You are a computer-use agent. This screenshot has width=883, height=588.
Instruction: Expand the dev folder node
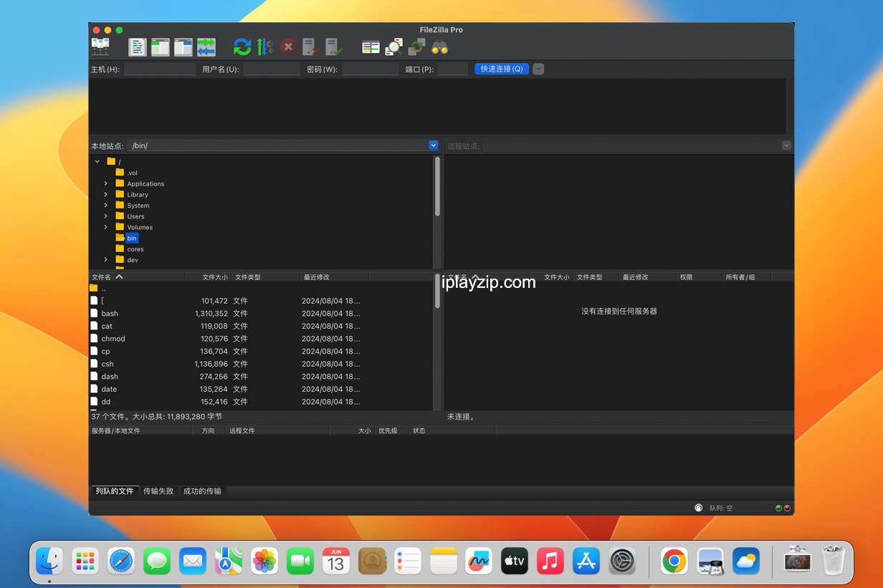click(106, 259)
